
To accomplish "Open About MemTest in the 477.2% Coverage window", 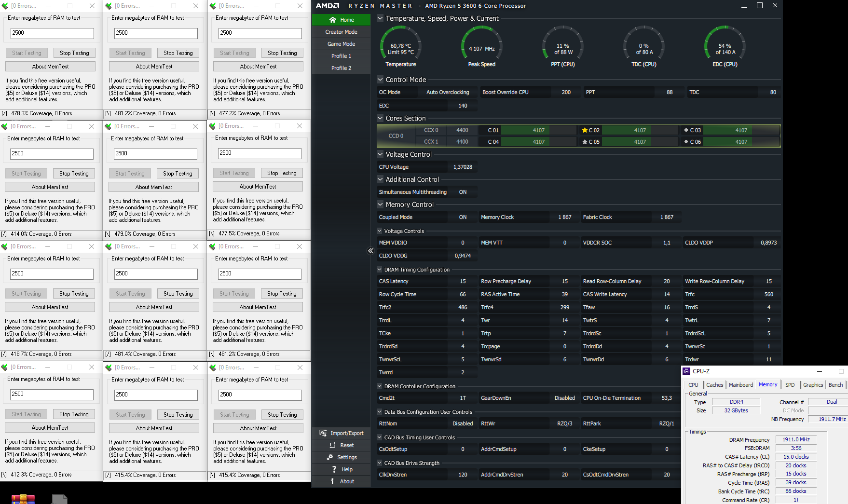I will tap(259, 67).
